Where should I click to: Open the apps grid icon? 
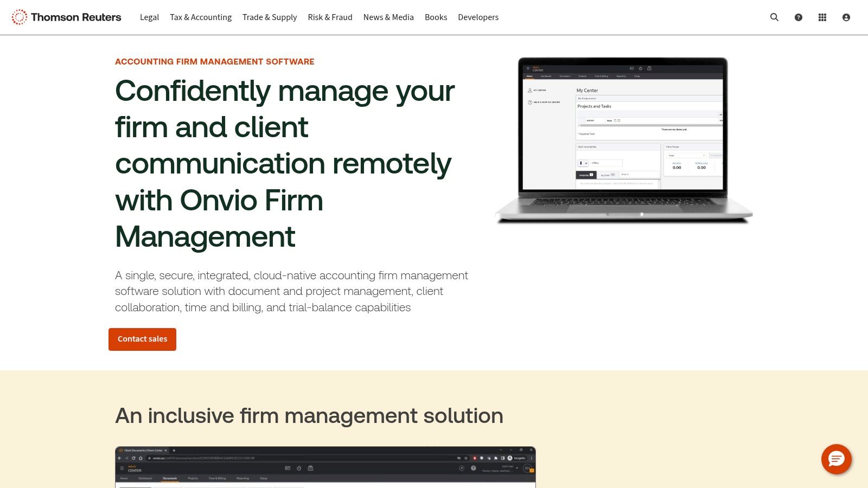coord(822,17)
